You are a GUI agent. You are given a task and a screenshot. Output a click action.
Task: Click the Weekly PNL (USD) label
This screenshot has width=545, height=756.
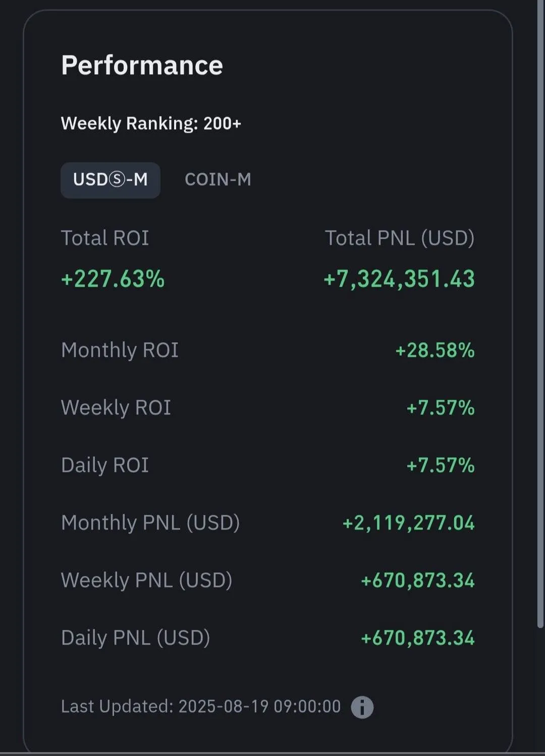point(146,580)
